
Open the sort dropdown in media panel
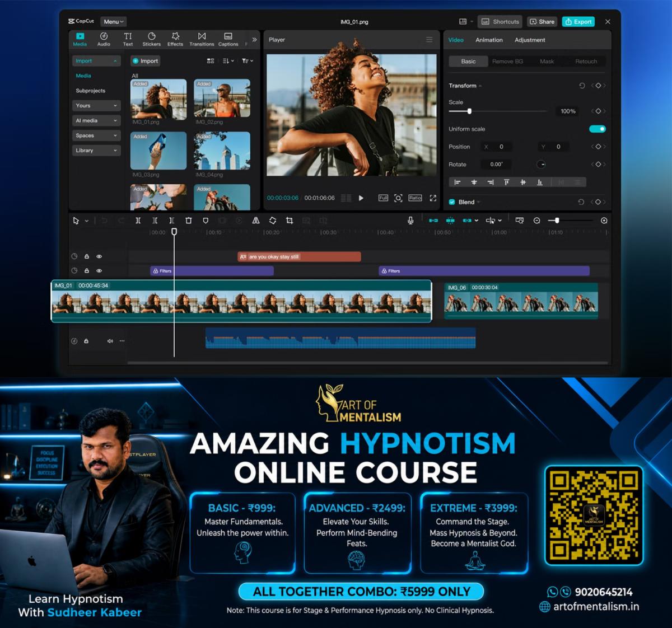[228, 61]
